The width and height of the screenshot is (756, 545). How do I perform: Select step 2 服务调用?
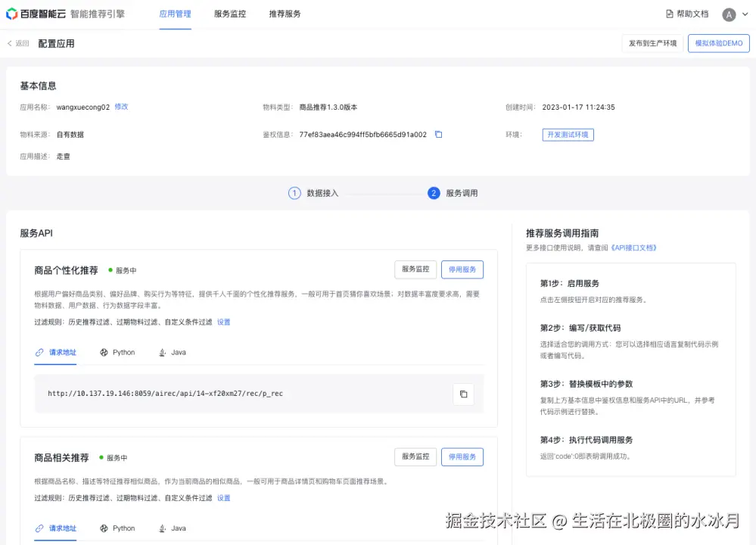click(x=453, y=194)
